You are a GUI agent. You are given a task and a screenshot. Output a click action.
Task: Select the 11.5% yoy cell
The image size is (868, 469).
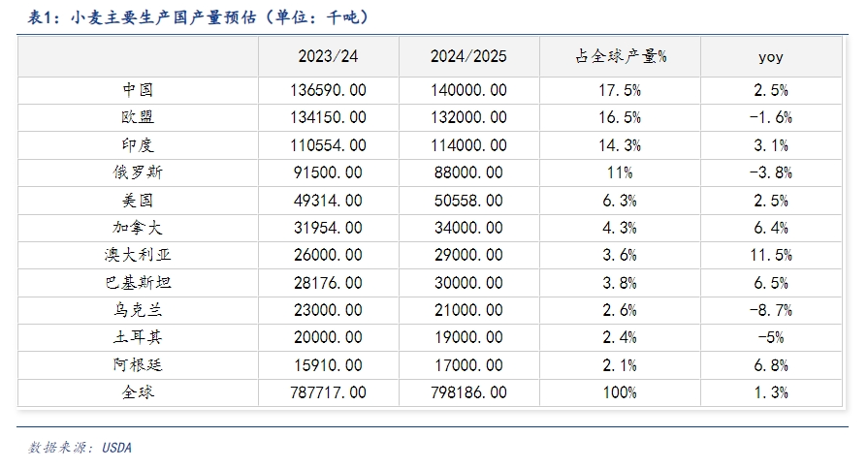771,255
